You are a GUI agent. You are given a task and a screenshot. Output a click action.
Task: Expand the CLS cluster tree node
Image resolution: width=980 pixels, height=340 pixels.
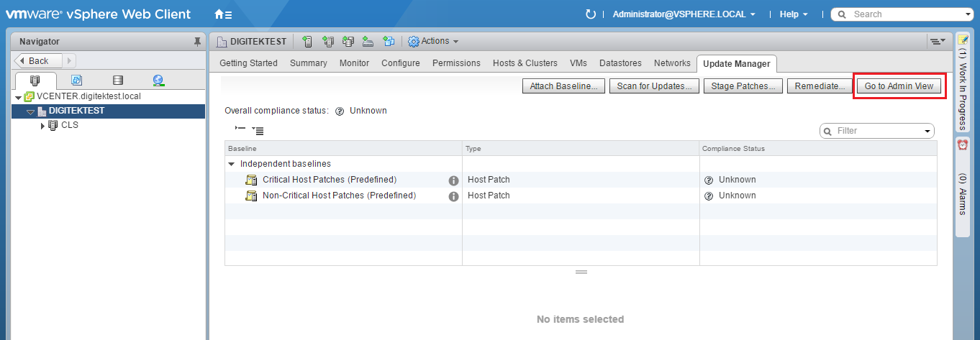click(42, 126)
